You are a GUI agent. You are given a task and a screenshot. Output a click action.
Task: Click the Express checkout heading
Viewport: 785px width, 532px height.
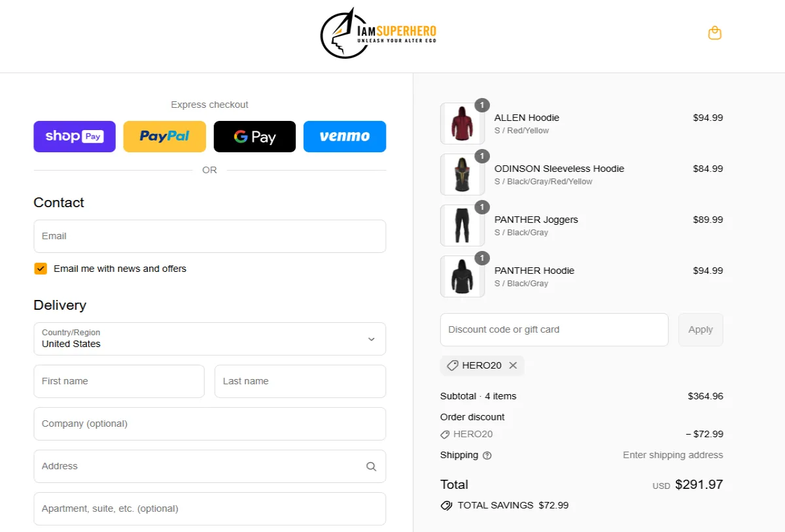[209, 105]
